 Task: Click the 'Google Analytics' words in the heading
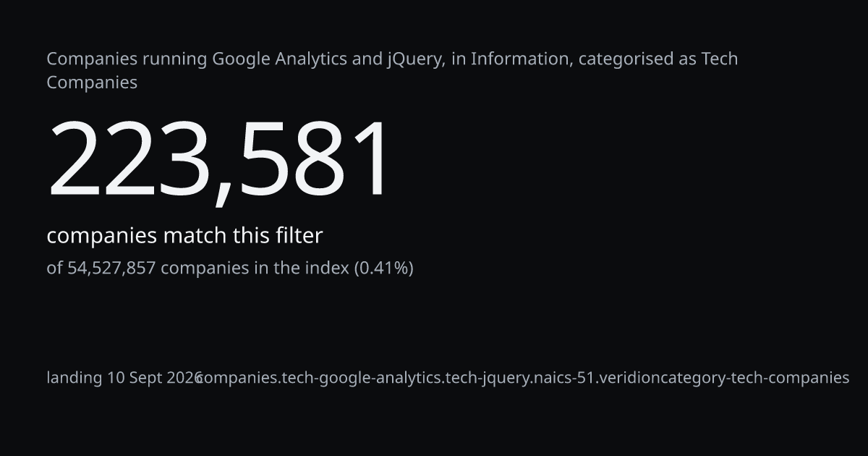click(279, 59)
